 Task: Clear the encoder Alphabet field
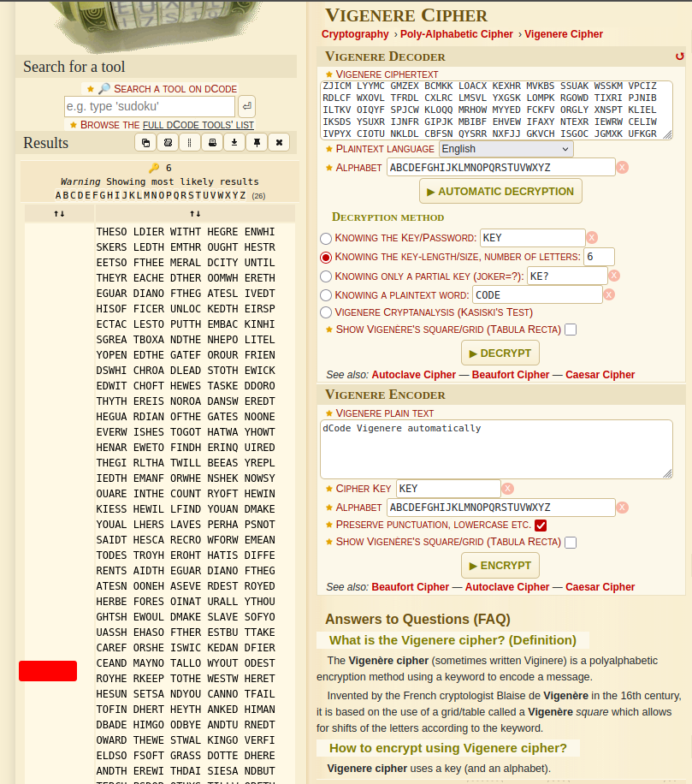pos(623,508)
